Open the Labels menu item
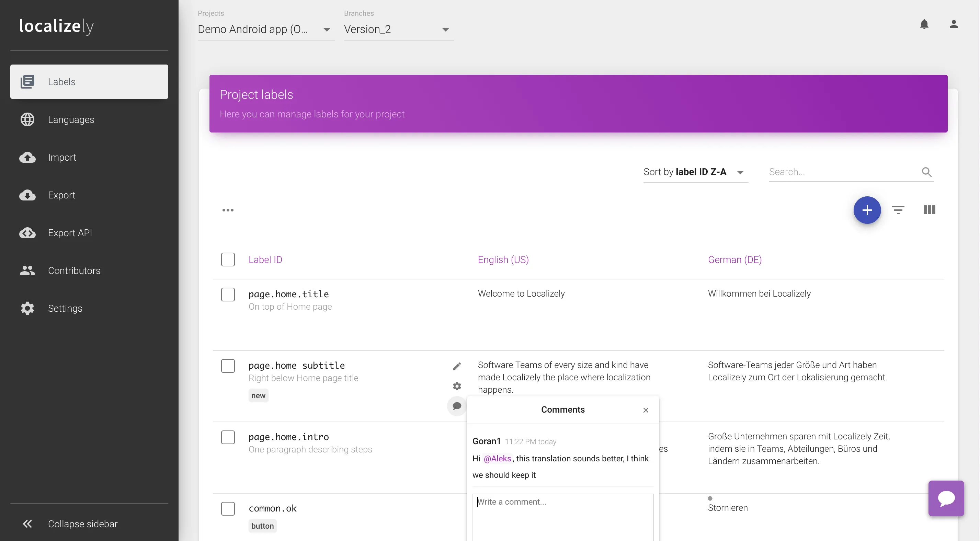The image size is (980, 541). pyautogui.click(x=89, y=81)
